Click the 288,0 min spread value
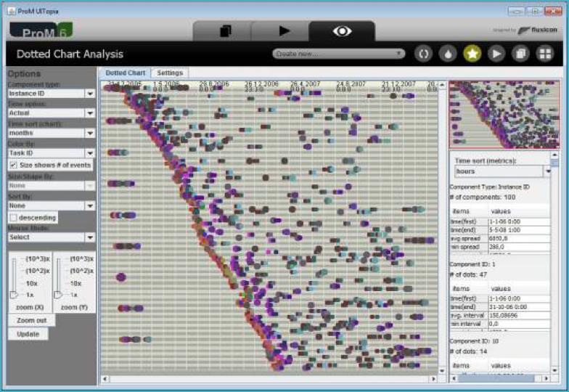The height and width of the screenshot is (392, 569). 518,247
